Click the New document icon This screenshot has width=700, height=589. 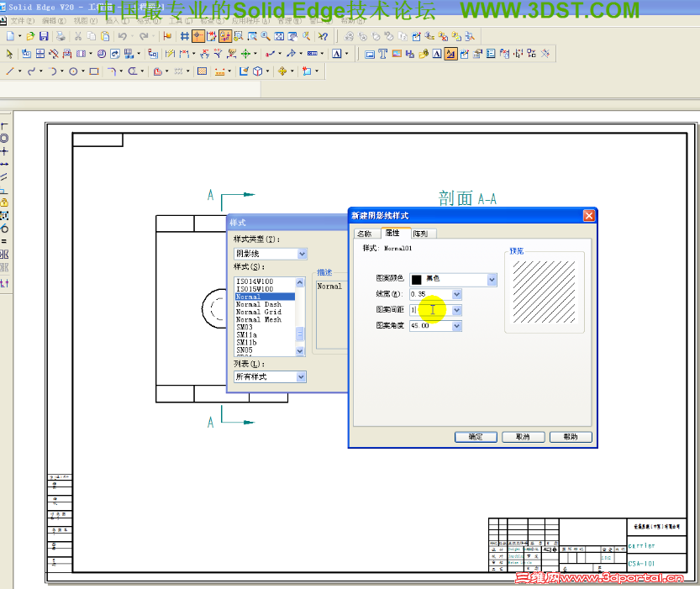pyautogui.click(x=10, y=36)
